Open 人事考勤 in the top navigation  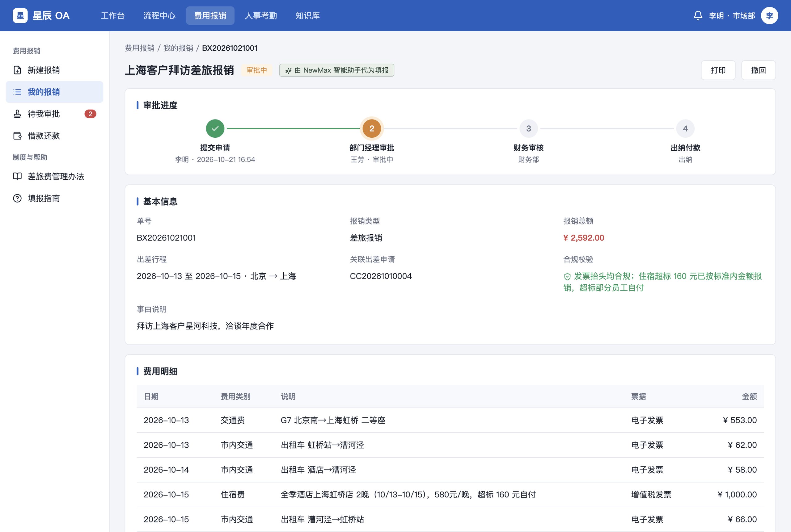click(261, 16)
